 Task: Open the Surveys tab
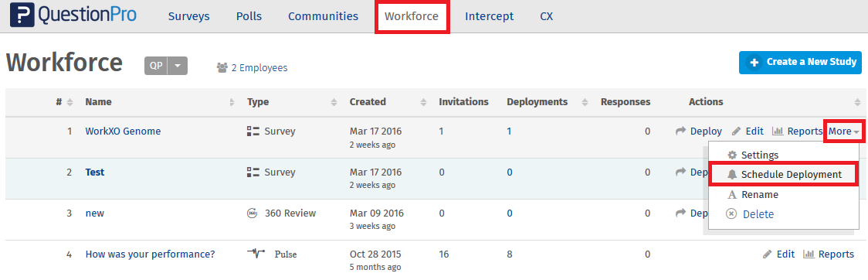point(188,16)
